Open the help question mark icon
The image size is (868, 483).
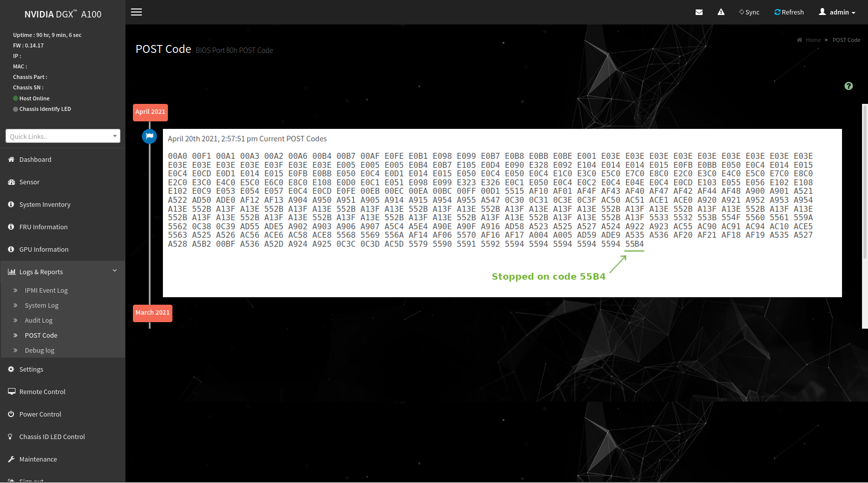click(x=848, y=86)
